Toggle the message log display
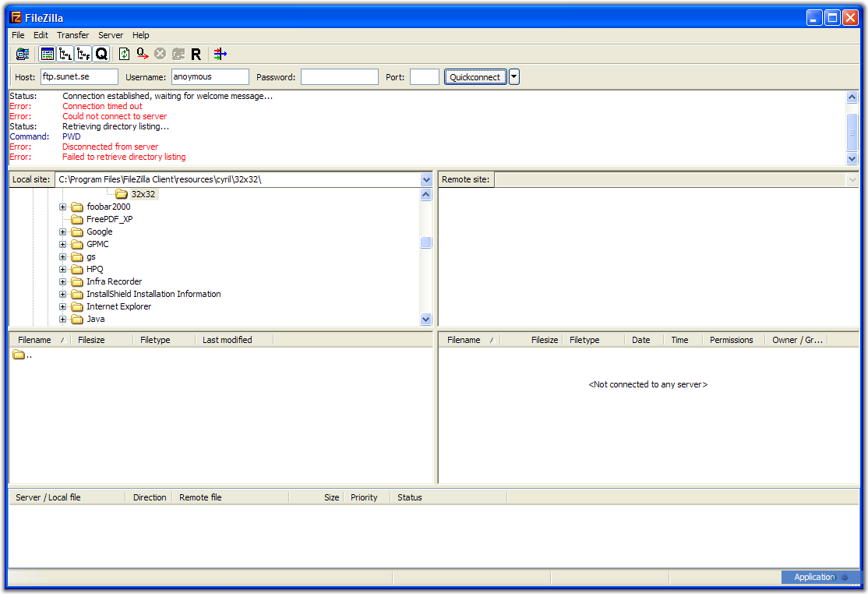 point(48,54)
